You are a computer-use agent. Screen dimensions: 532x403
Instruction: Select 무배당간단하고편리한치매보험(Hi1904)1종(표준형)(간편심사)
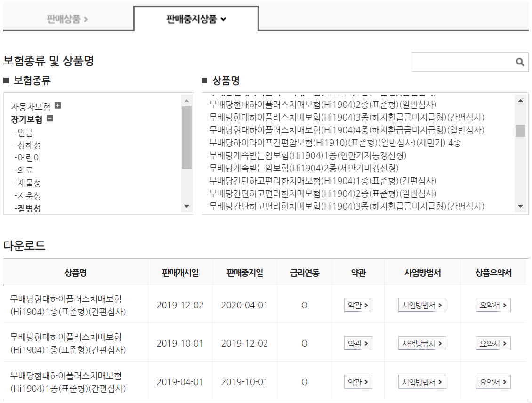pyautogui.click(x=323, y=181)
